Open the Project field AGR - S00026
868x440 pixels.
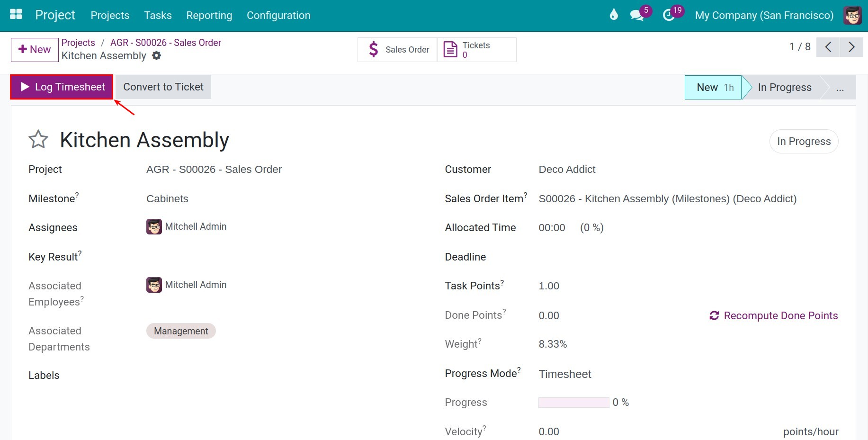(x=214, y=170)
